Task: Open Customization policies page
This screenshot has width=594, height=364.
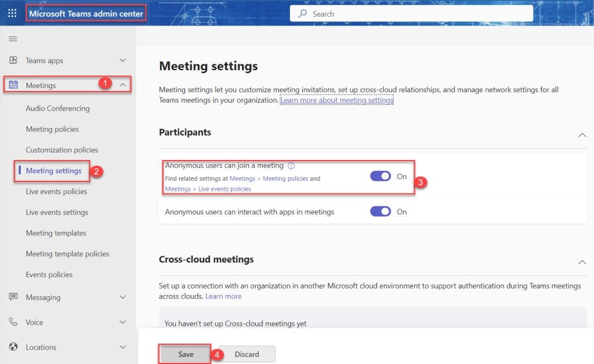Action: pos(61,150)
